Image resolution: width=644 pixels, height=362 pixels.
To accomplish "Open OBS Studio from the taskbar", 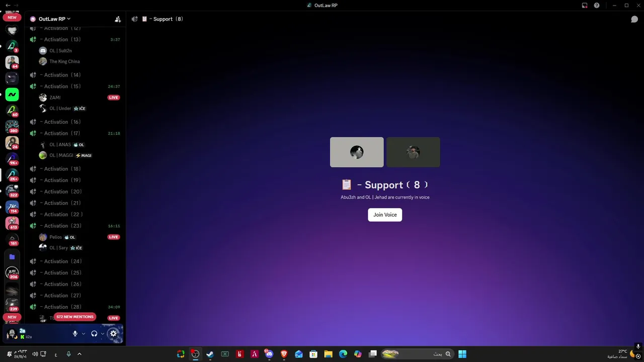I will click(195, 354).
